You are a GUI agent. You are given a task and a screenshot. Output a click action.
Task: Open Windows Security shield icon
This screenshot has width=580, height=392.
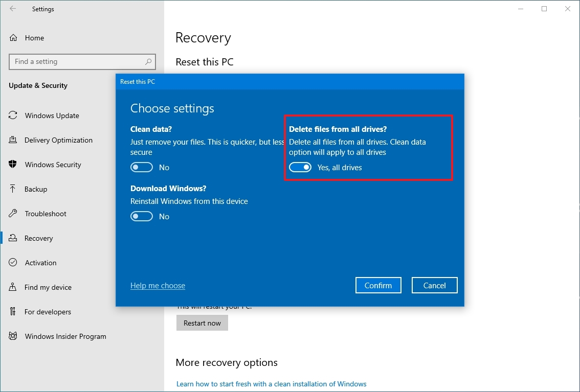13,165
